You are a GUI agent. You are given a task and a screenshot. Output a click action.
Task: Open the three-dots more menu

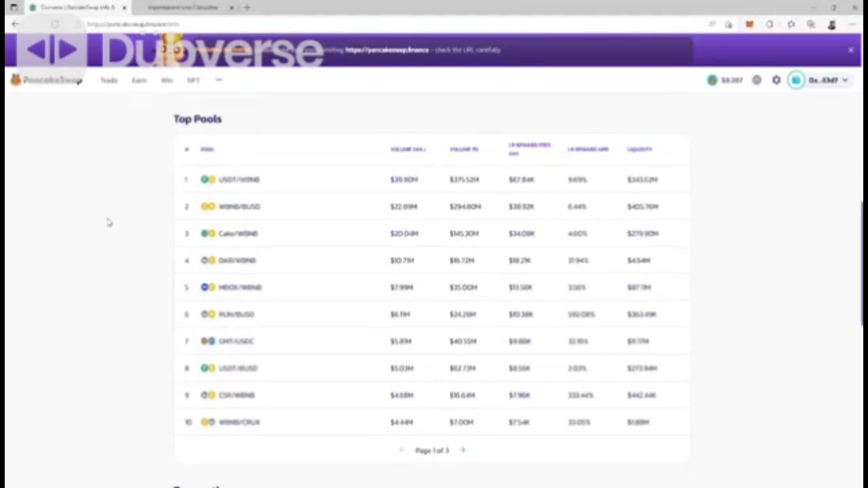[x=218, y=80]
